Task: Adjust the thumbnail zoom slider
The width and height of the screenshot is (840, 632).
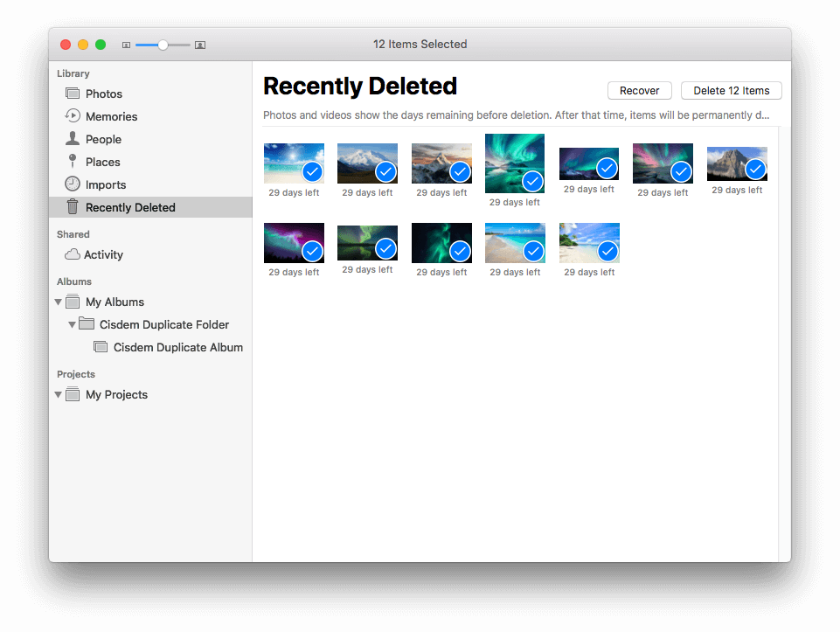Action: (162, 44)
